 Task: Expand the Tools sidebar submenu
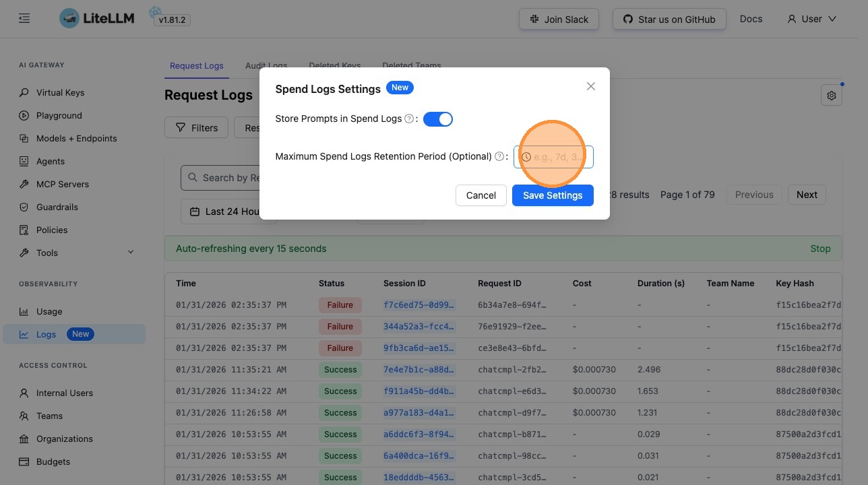coord(131,253)
